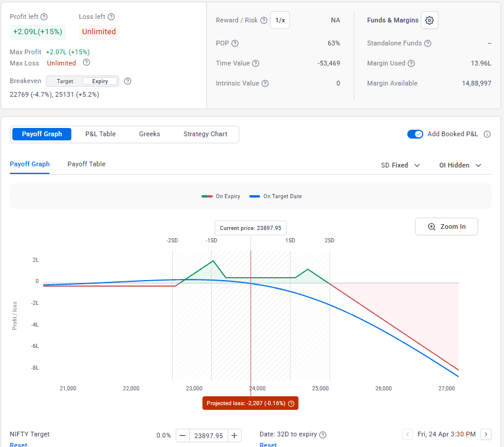Go to previous target date arrow
The height and width of the screenshot is (447, 504).
407,435
